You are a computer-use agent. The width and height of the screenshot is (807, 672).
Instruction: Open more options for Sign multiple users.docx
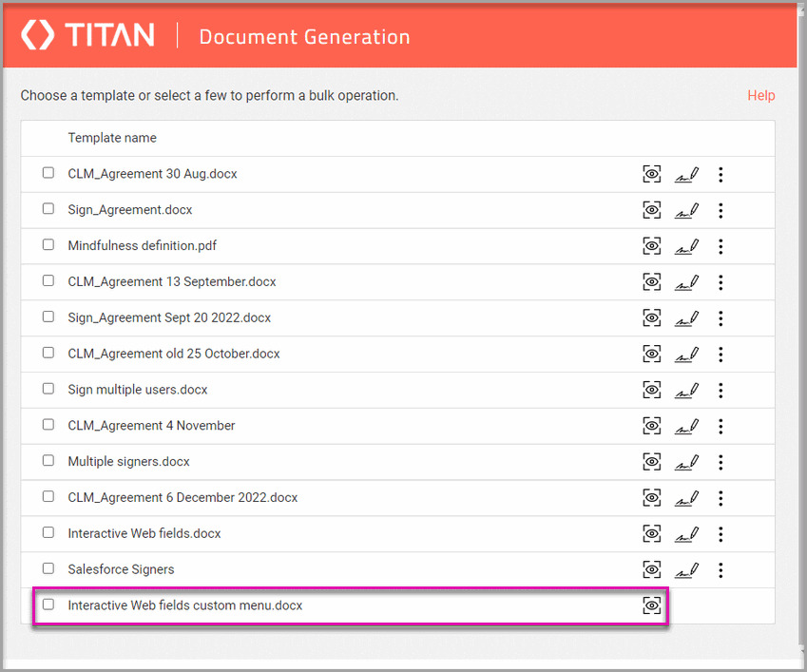pyautogui.click(x=721, y=391)
